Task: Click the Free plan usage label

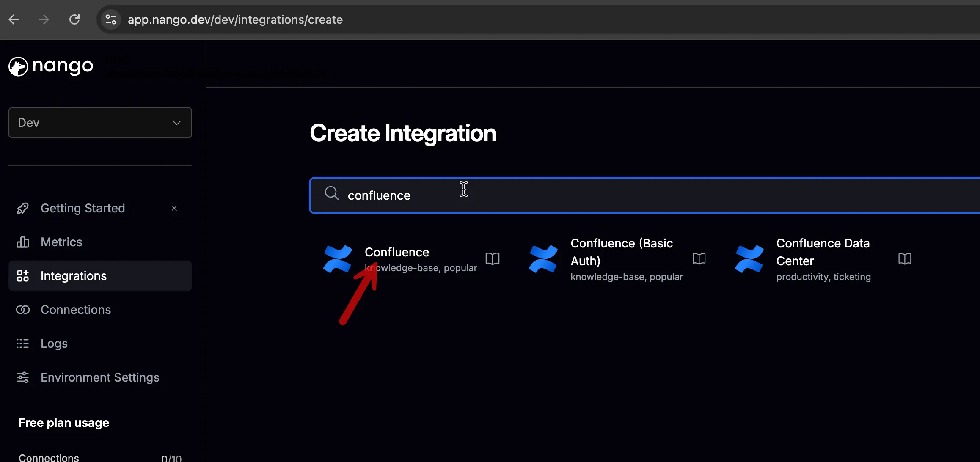Action: pos(64,423)
